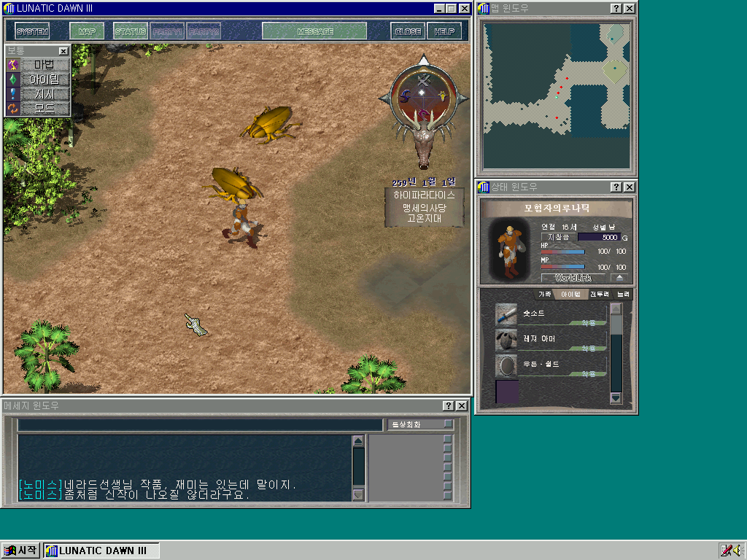747x560 pixels.
Task: Select the purple S-shaped symbol on compass
Action: pyautogui.click(x=405, y=97)
